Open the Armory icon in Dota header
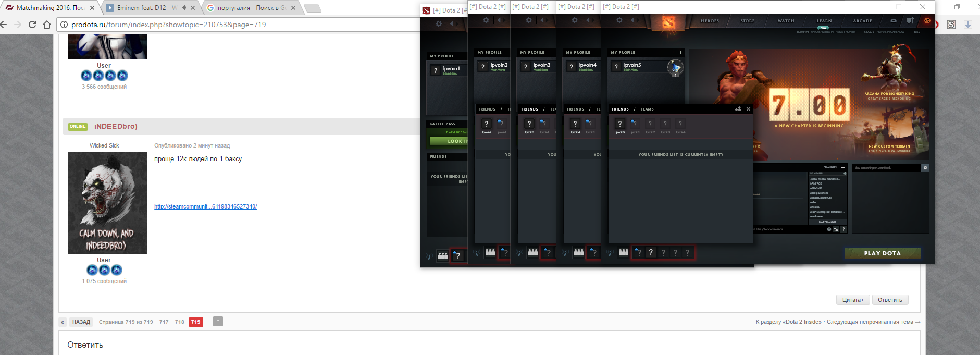Image resolution: width=980 pixels, height=355 pixels. (x=910, y=21)
